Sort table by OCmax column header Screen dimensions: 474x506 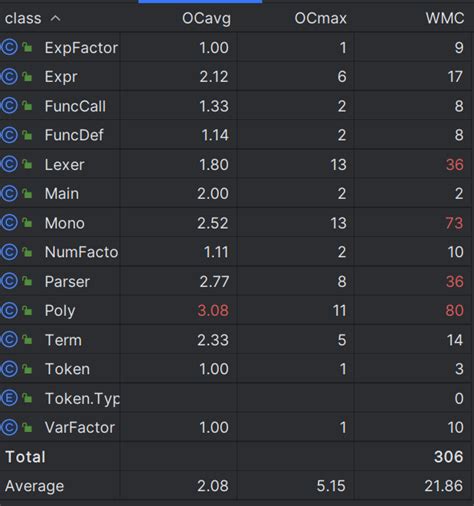320,18
